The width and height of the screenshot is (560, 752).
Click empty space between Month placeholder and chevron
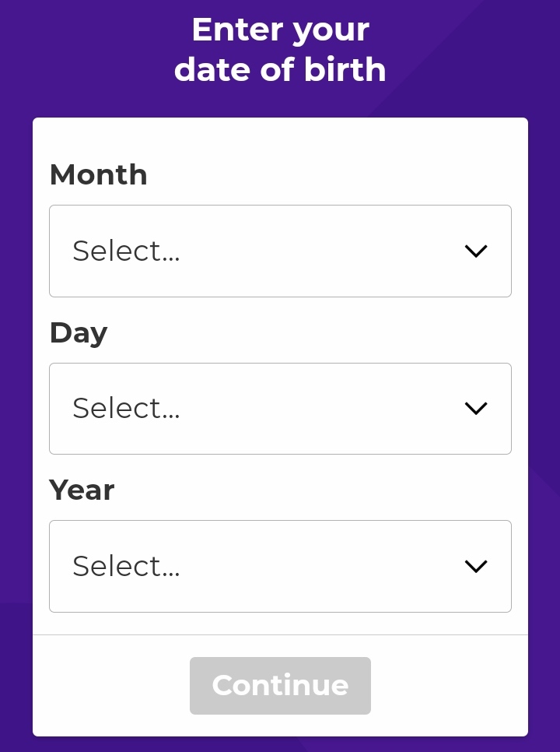pos(321,251)
